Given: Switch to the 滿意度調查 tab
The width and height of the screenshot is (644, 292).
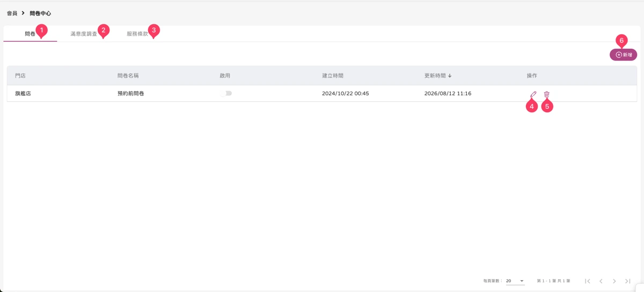Looking at the screenshot, I should click(x=84, y=34).
